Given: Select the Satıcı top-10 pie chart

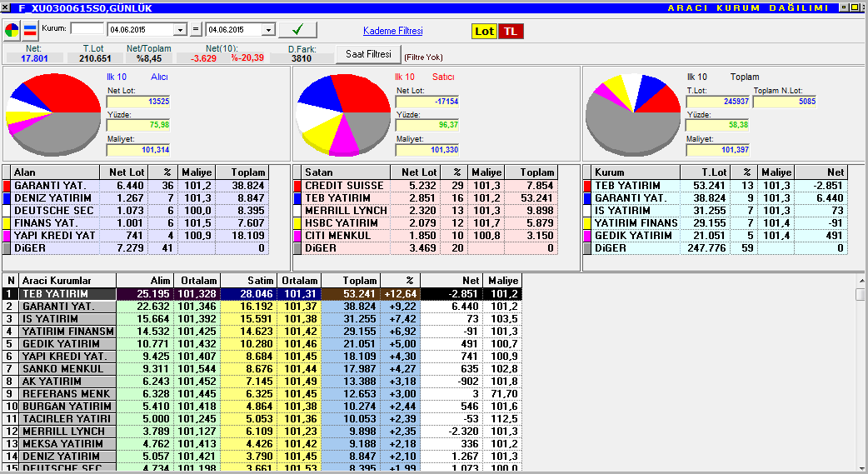Looking at the screenshot, I should point(343,114).
